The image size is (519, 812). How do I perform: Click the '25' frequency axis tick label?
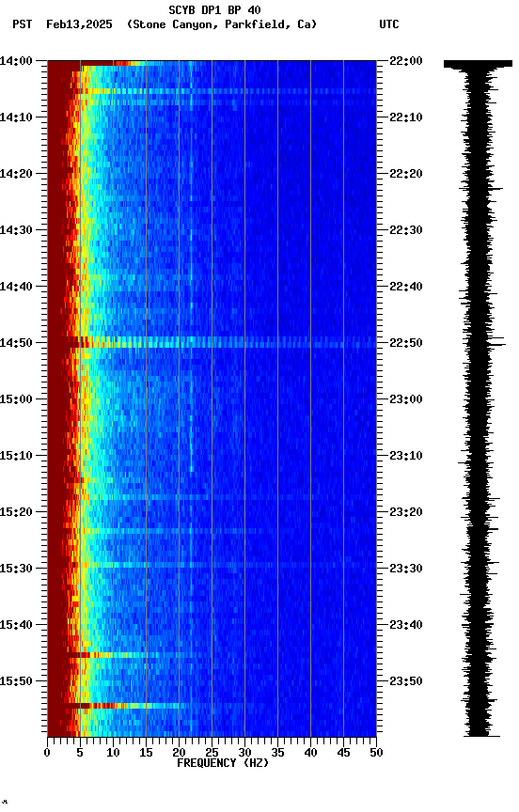[212, 754]
